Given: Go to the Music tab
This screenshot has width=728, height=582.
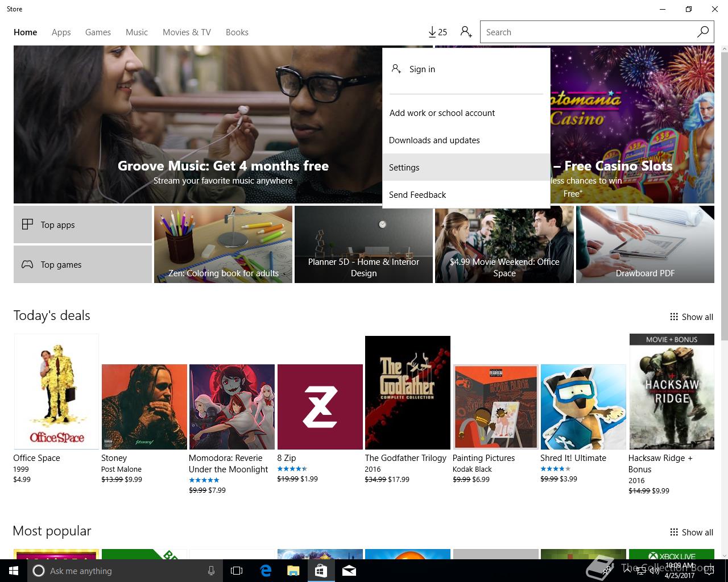Looking at the screenshot, I should coord(136,32).
